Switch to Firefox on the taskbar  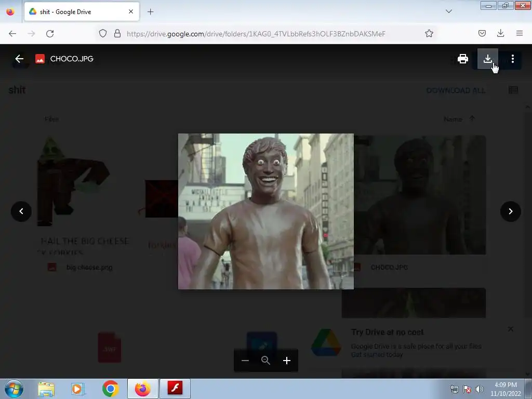coord(142,389)
